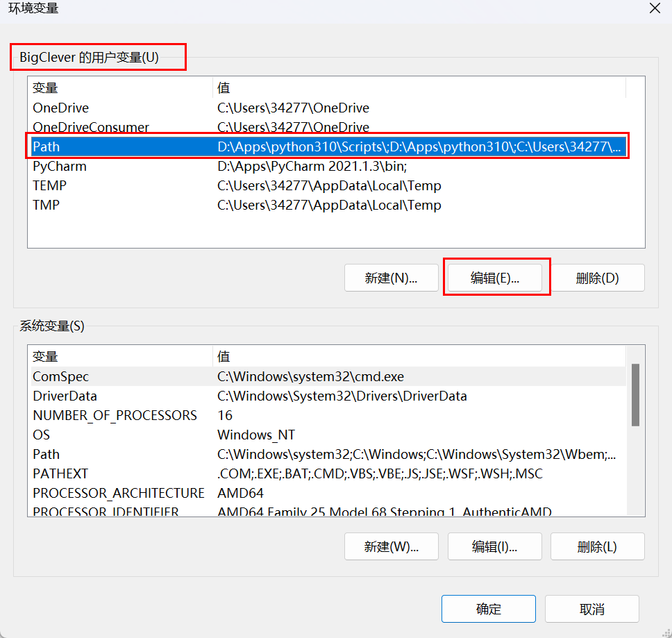Click the 变量 column header in user variables

tap(121, 88)
